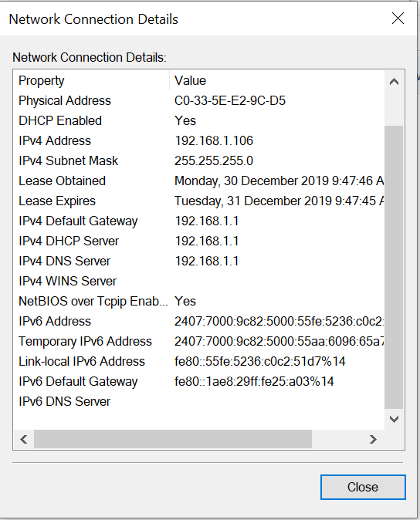Click the horizontal scrollbar thumb

click(x=173, y=440)
